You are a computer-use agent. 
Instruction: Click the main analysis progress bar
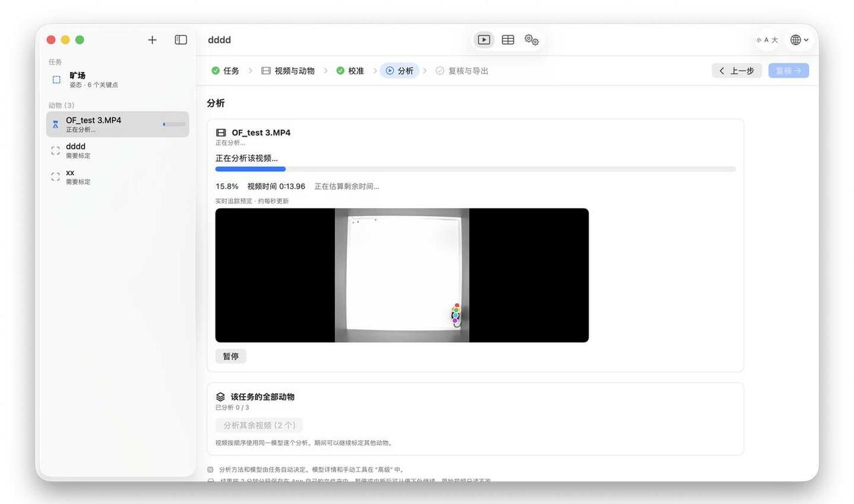tap(476, 169)
